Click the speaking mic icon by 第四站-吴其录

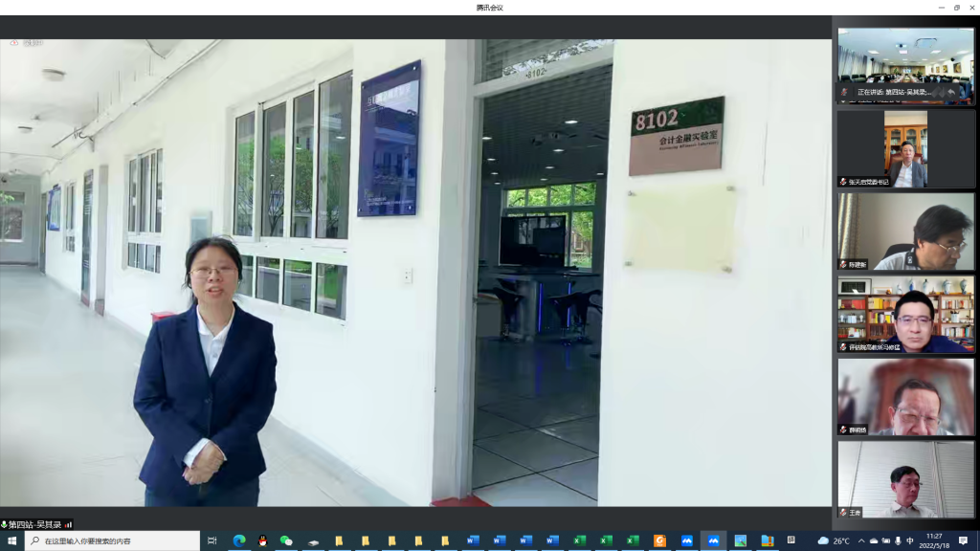pos(5,524)
